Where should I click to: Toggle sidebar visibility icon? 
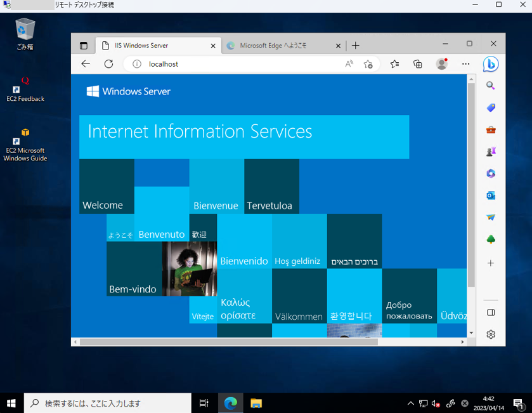tap(491, 313)
